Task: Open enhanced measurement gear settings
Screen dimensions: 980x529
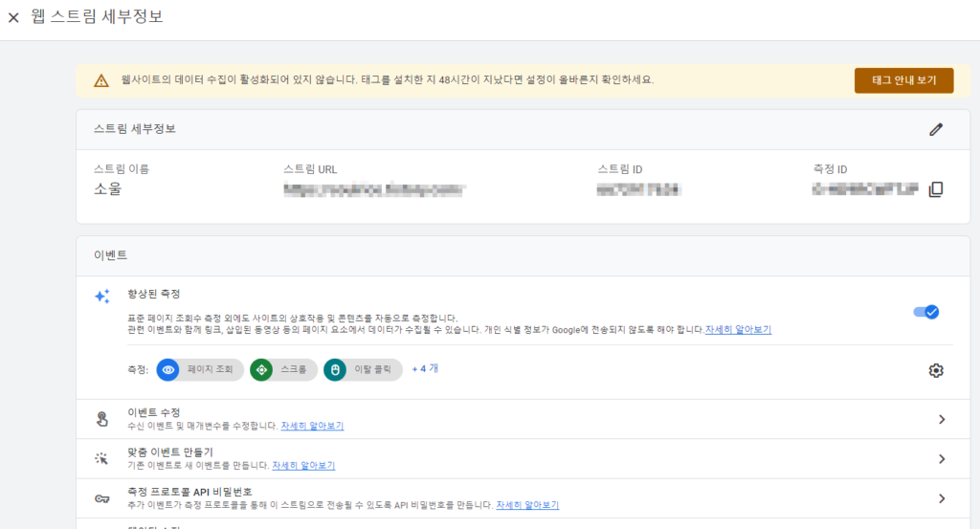Action: click(936, 370)
